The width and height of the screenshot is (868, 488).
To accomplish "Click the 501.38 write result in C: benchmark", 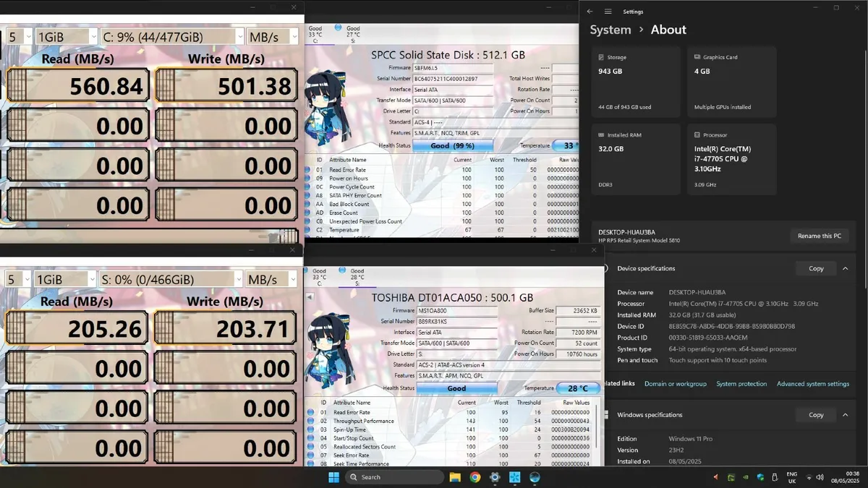I will 226,87.
